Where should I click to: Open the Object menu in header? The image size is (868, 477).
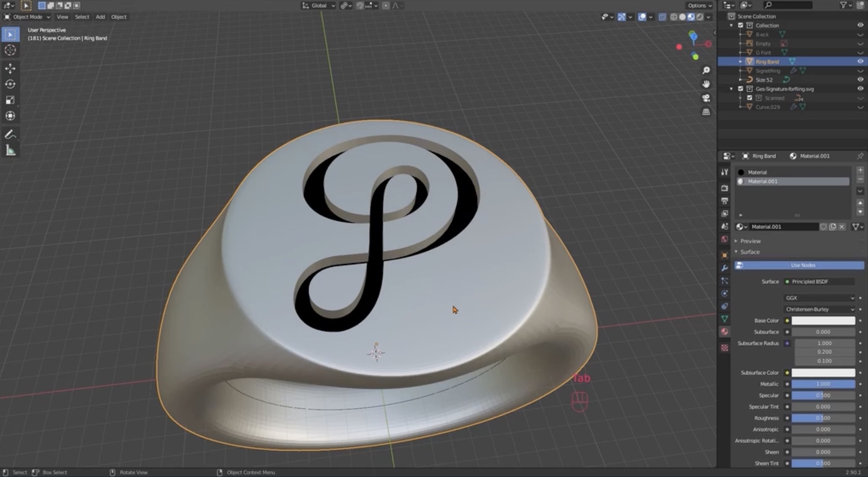tap(119, 17)
